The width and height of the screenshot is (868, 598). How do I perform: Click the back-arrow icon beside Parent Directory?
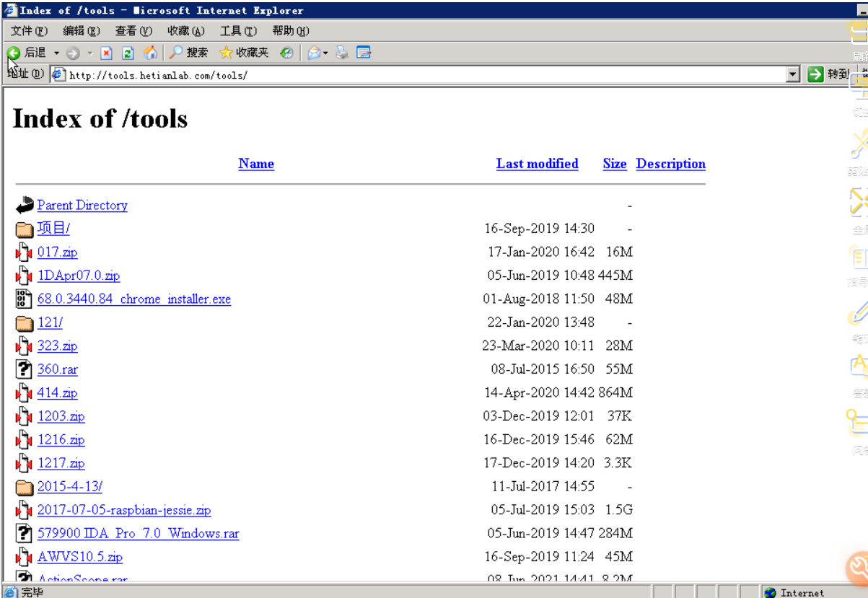[25, 205]
